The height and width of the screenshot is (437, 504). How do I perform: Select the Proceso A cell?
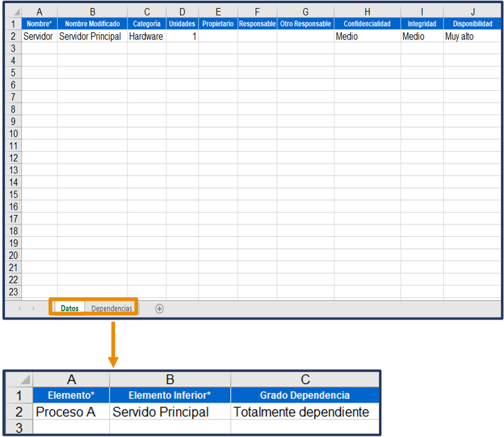click(71, 412)
